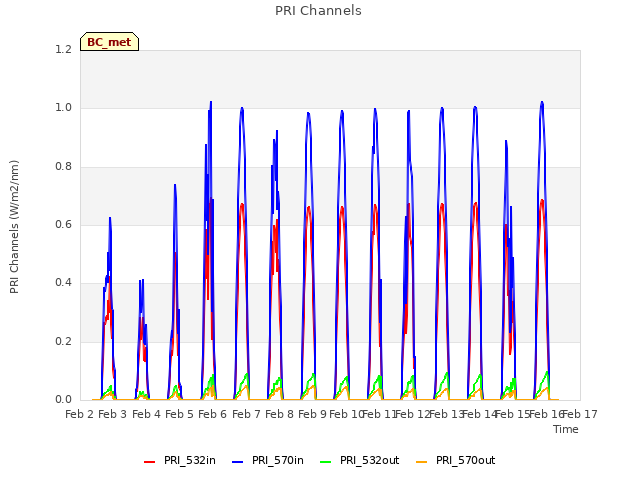Click the PRI_570in legend entry

[268, 460]
